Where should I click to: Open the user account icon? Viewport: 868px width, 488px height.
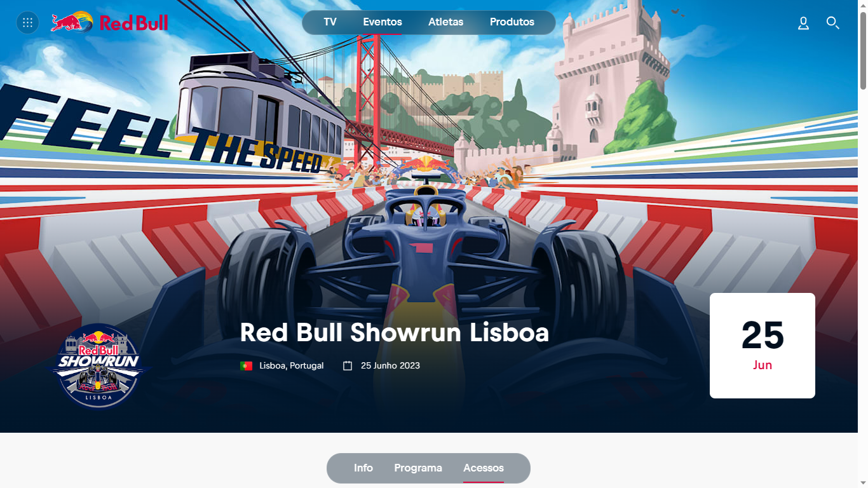[x=803, y=24]
